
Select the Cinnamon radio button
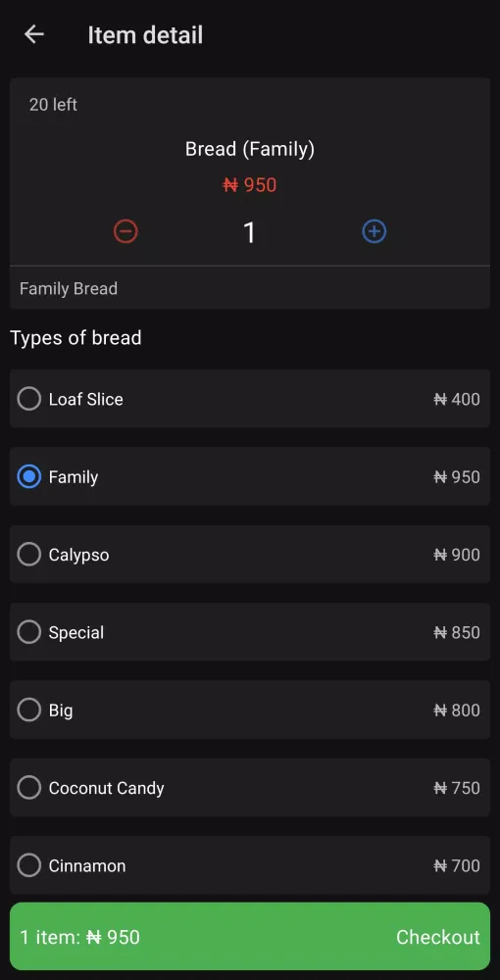point(28,865)
